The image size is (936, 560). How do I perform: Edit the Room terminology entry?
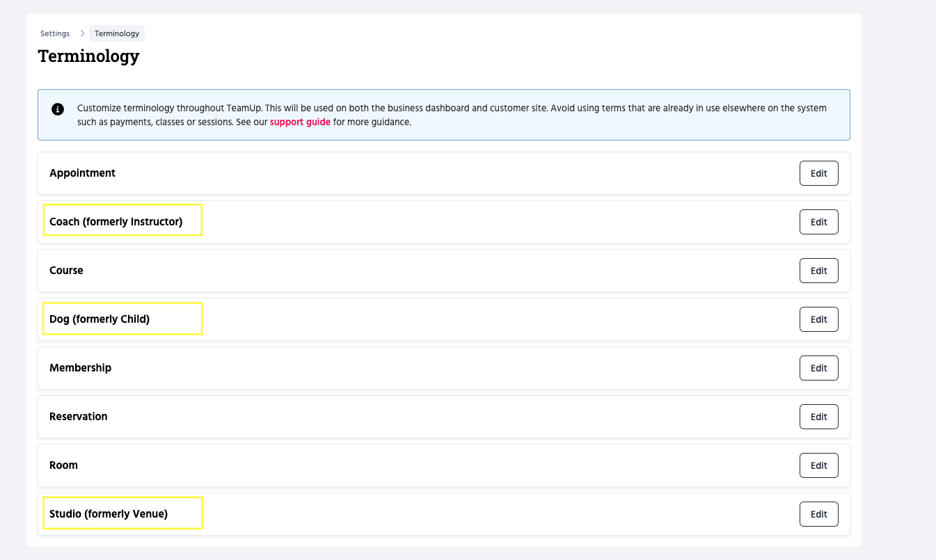[818, 465]
